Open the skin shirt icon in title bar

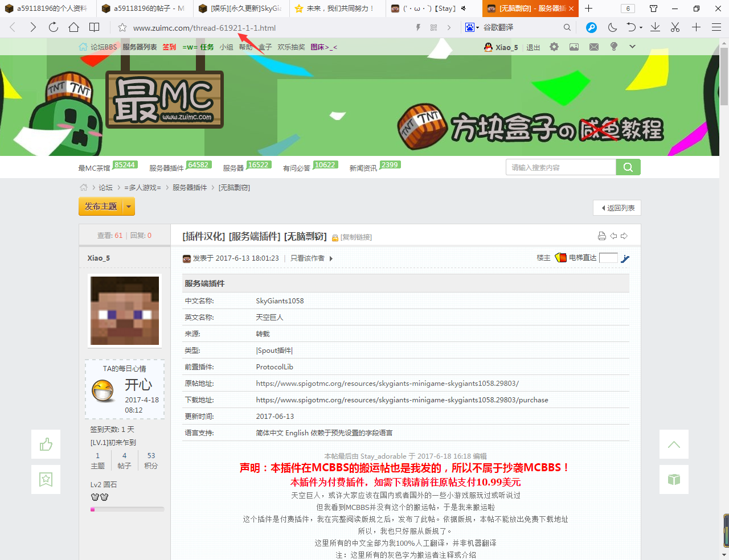(653, 9)
